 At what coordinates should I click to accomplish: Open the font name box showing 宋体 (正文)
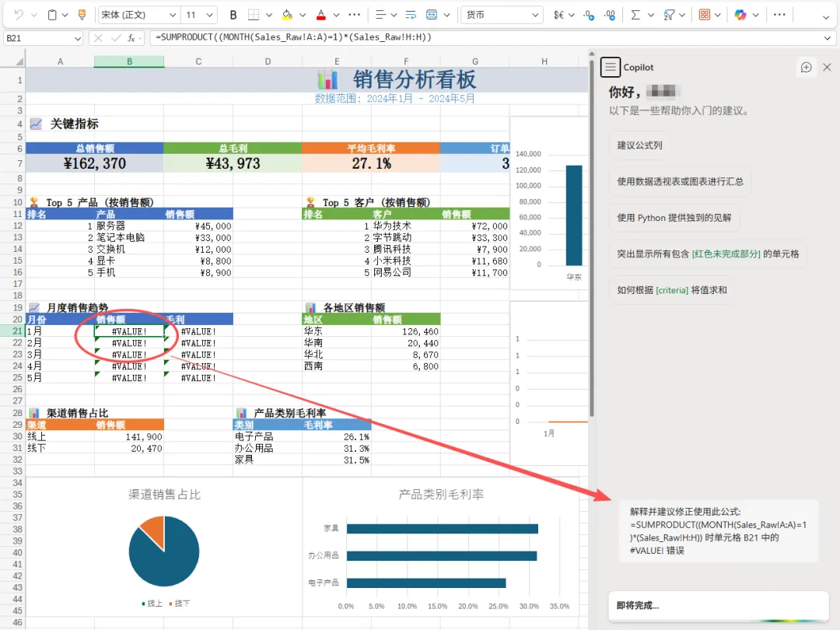[138, 15]
